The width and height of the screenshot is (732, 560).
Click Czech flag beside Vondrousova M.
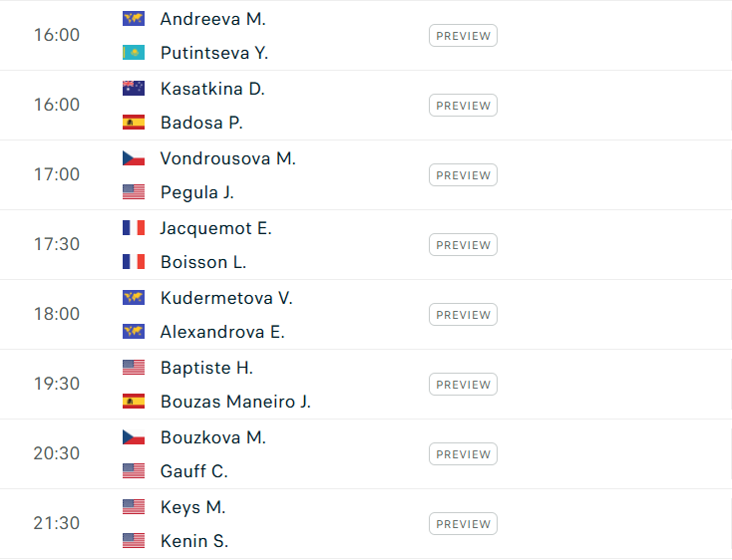[x=134, y=158]
